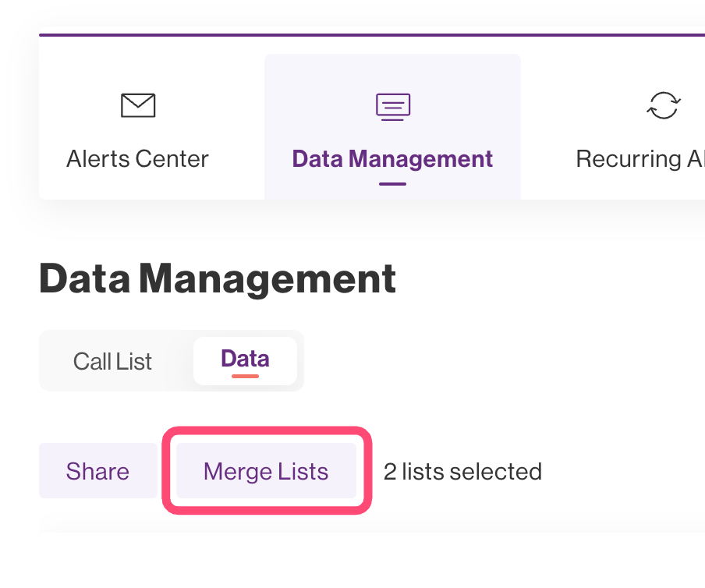Image resolution: width=705 pixels, height=588 pixels.
Task: Click the large Data Management page heading
Action: pos(218,278)
